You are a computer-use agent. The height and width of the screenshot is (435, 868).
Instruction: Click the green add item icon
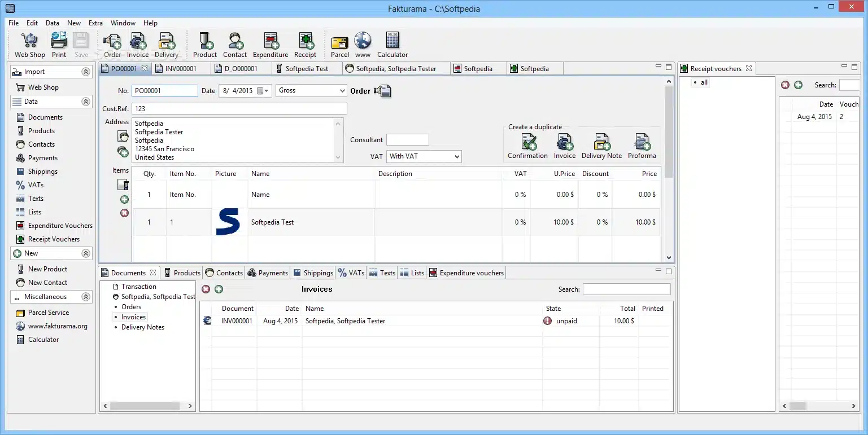pyautogui.click(x=124, y=200)
